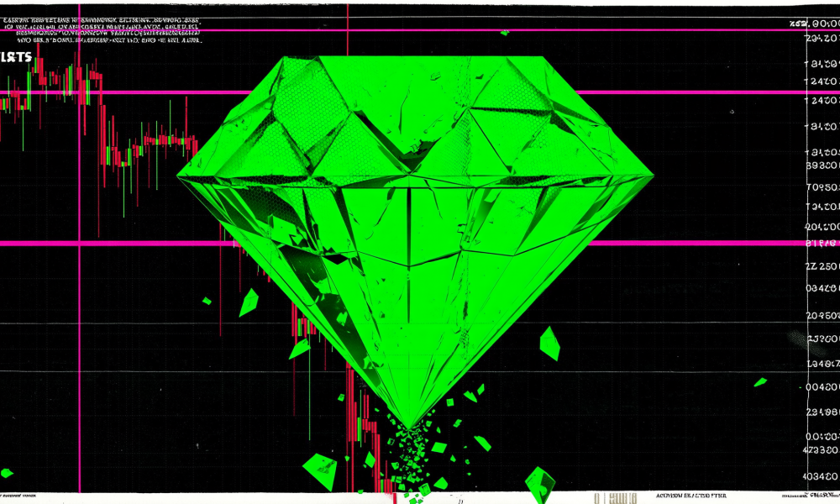Screen dimensions: 840x504
Task: Click the 70950 price label on the axis
Action: 823,187
